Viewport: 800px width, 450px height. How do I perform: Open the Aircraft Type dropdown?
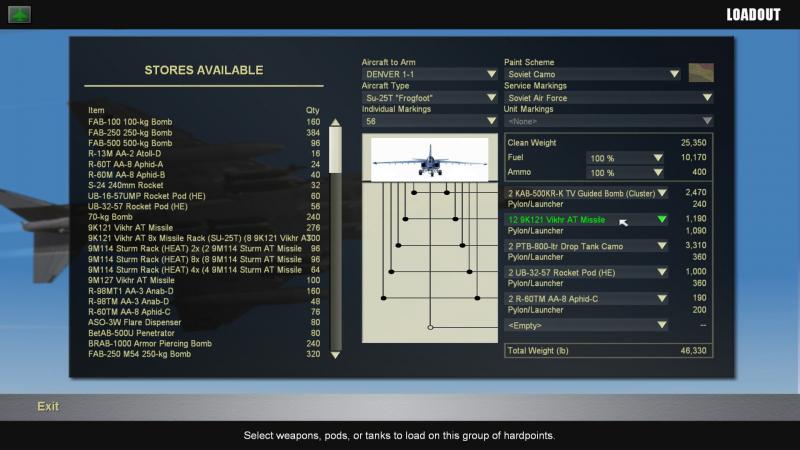pyautogui.click(x=430, y=97)
